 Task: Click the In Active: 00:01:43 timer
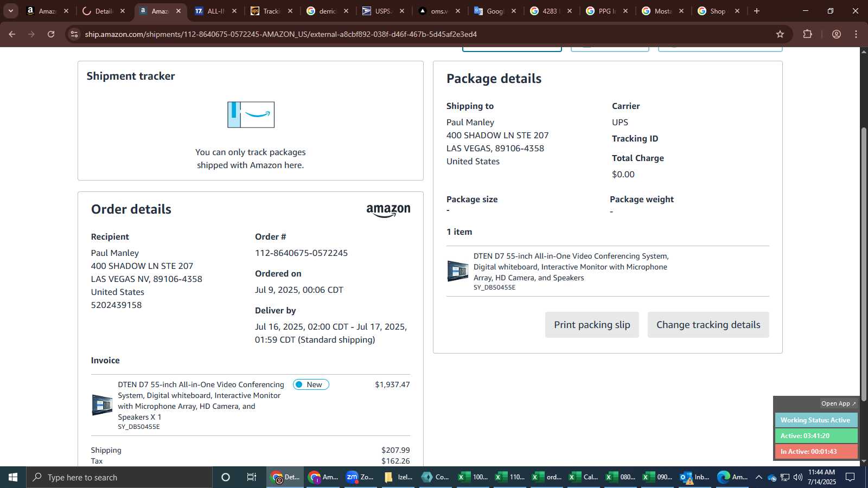click(816, 452)
